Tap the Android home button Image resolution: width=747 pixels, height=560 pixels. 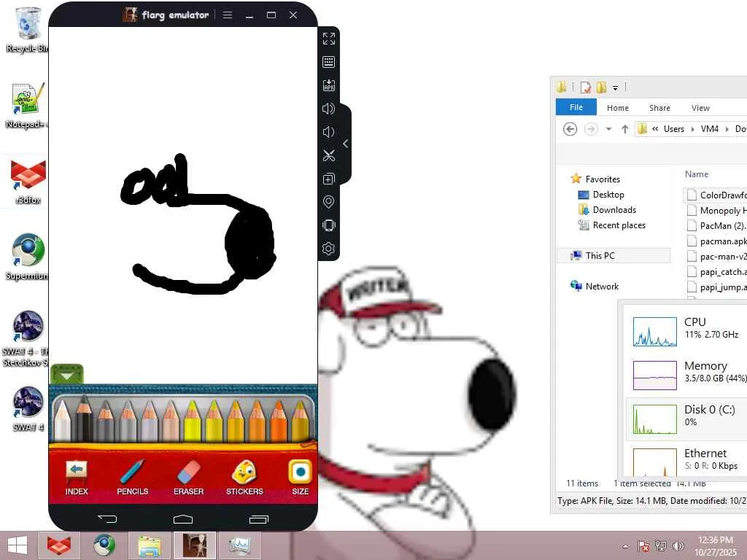pos(183,518)
